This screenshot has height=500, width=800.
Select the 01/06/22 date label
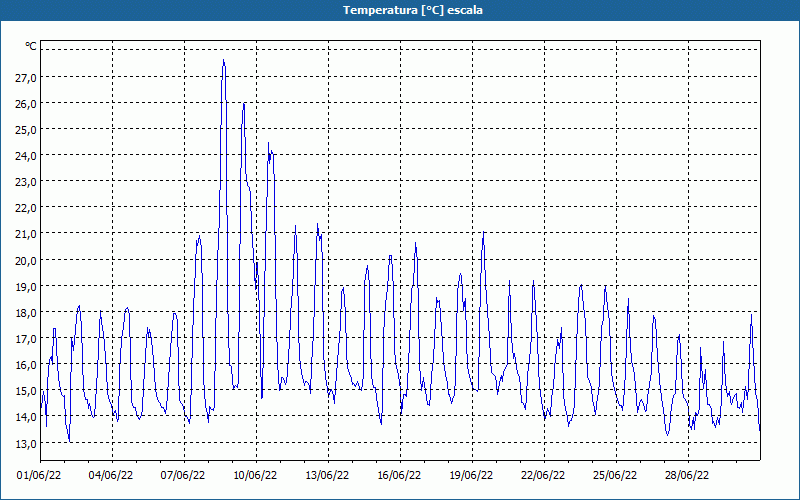(x=39, y=475)
